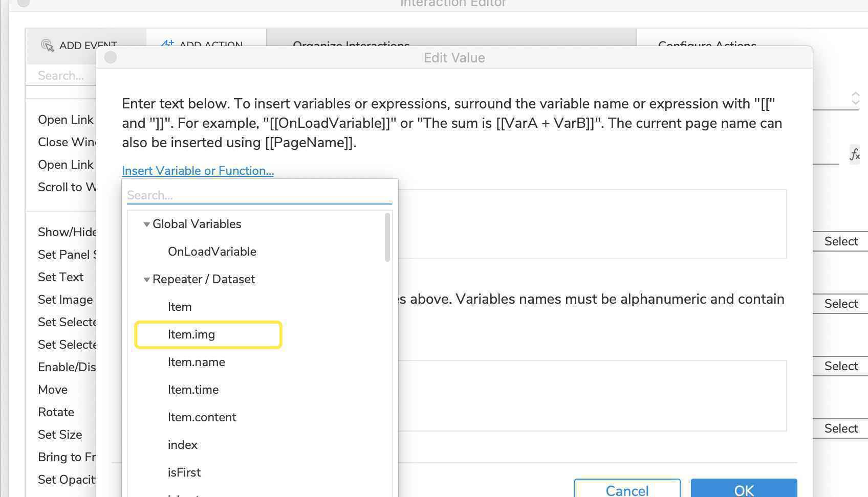Close the Edit Value dialog
The image size is (868, 497).
click(111, 57)
